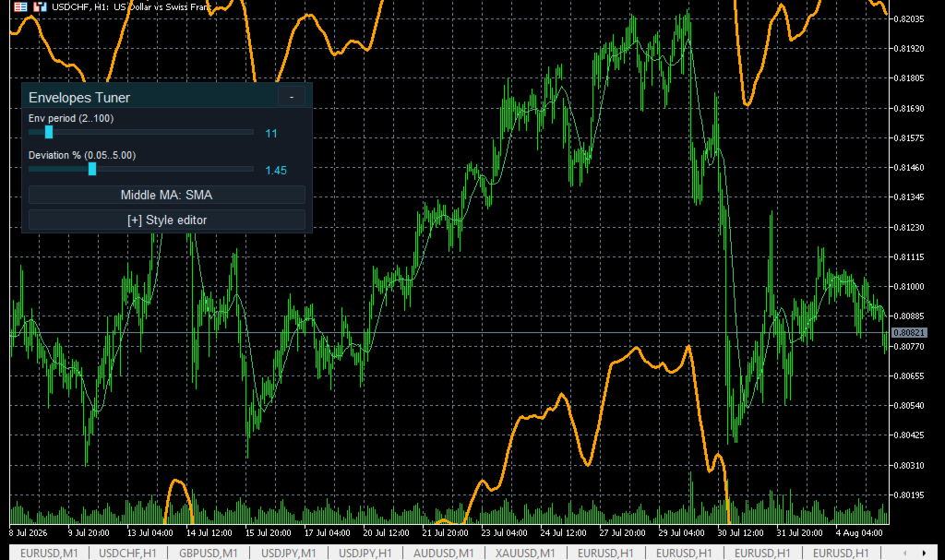Screen dimensions: 945x560
Task: Click the Middle MA: SMA button
Action: [x=167, y=195]
